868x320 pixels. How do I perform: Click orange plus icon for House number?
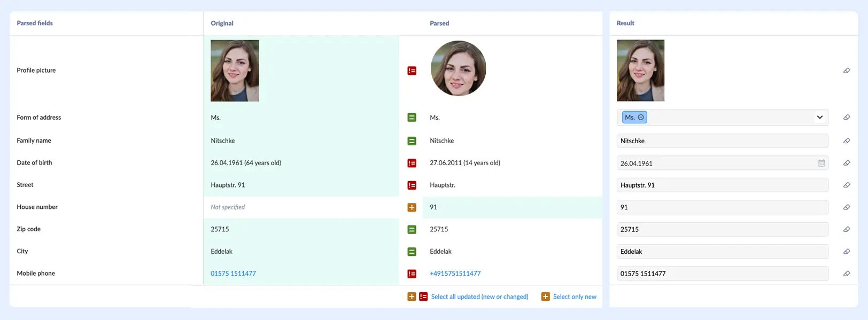412,207
